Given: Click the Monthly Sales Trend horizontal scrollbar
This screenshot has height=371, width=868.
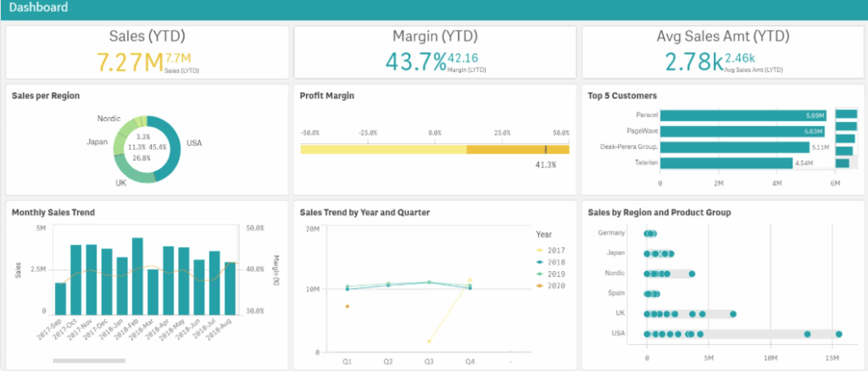Looking at the screenshot, I should [x=88, y=361].
